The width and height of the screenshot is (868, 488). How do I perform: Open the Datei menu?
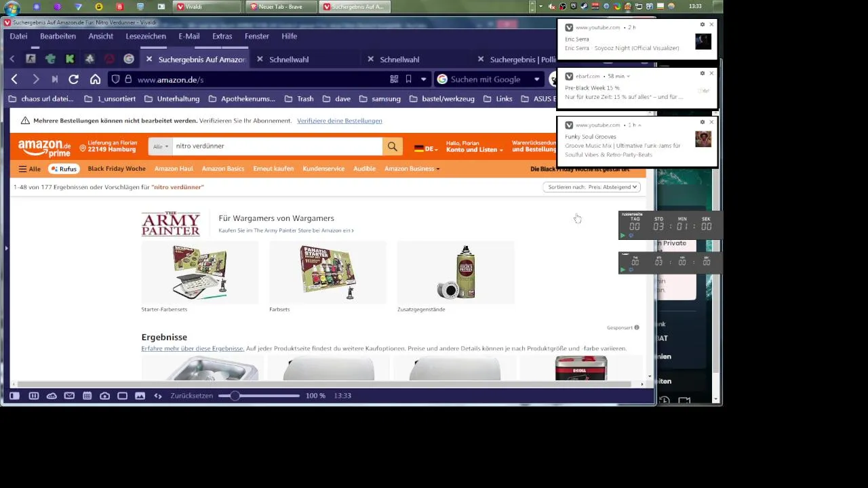coord(18,36)
